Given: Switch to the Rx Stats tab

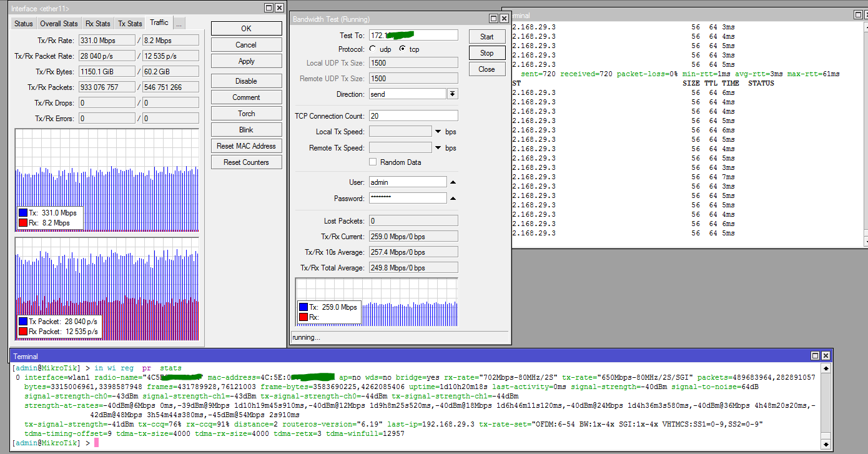Looking at the screenshot, I should click(98, 24).
